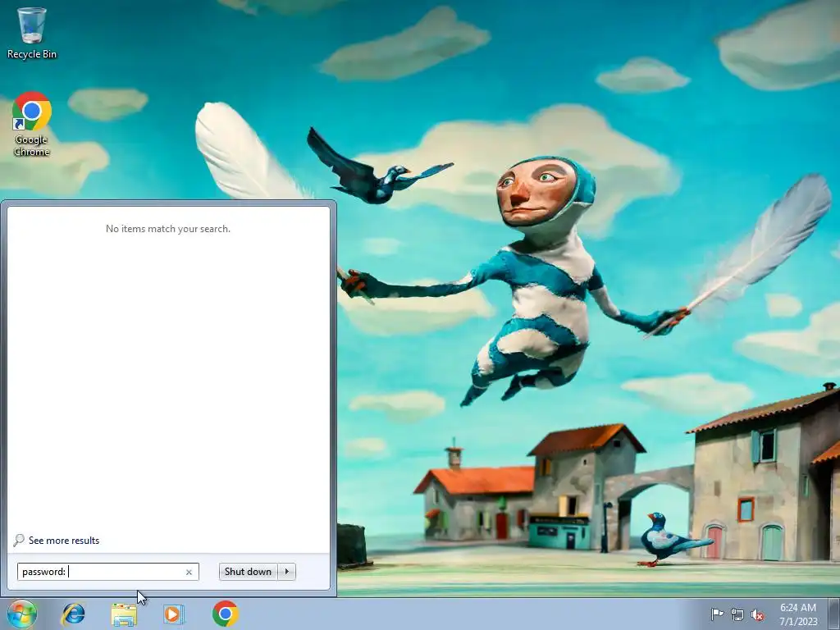This screenshot has height=630, width=840.
Task: Expand the Shut down options arrow
Action: [287, 572]
